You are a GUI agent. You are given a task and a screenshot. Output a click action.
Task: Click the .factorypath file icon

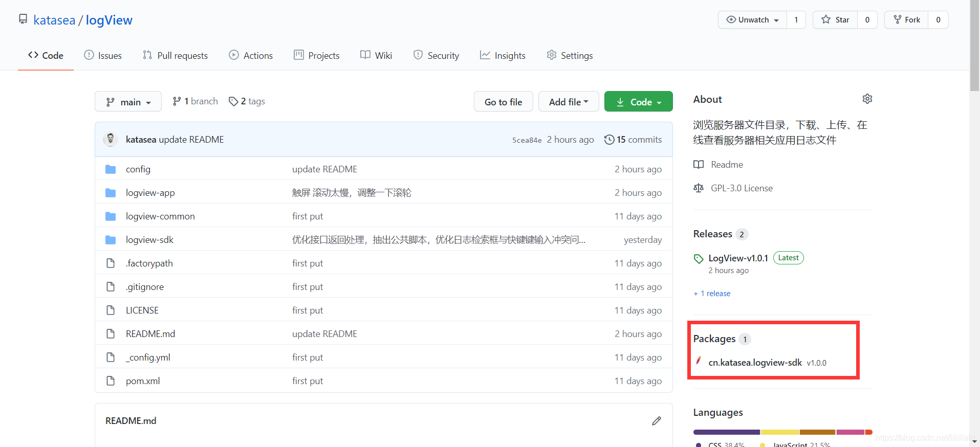click(111, 263)
